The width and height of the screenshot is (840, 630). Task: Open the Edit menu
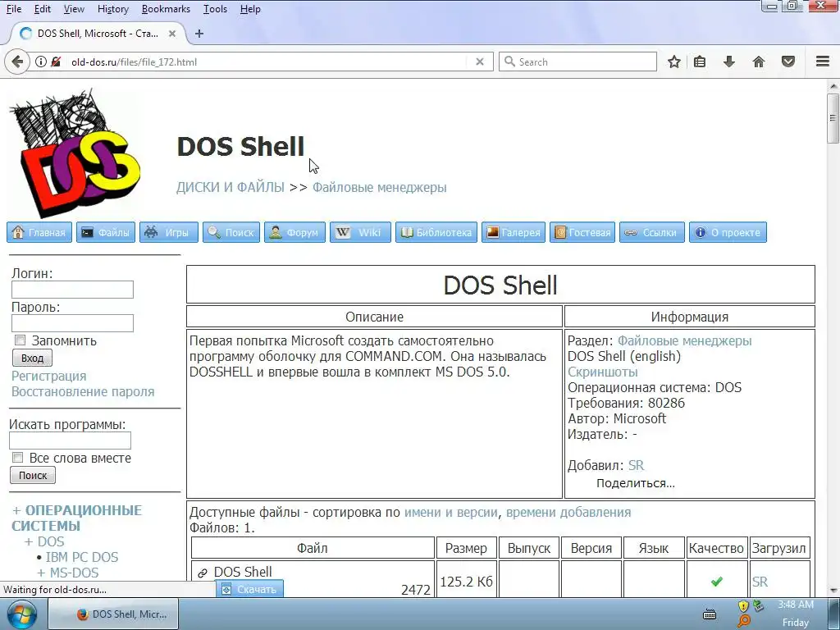[x=43, y=9]
